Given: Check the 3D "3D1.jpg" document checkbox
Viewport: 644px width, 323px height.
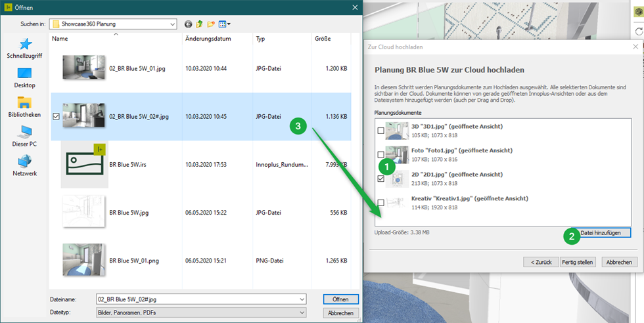Looking at the screenshot, I should 380,131.
